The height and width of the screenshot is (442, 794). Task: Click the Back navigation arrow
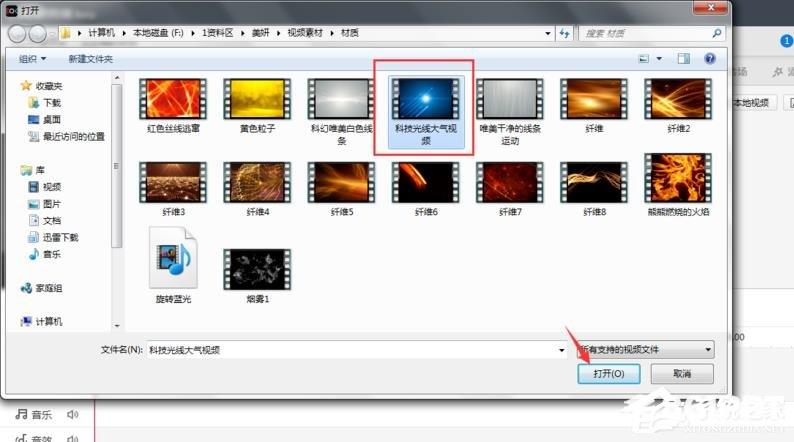17,34
